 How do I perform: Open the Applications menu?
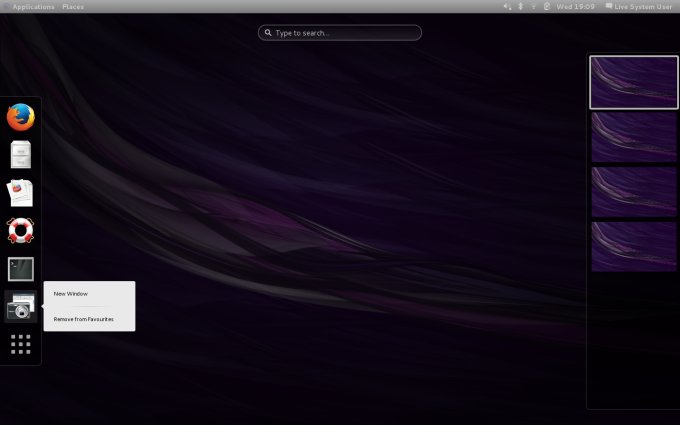point(33,6)
